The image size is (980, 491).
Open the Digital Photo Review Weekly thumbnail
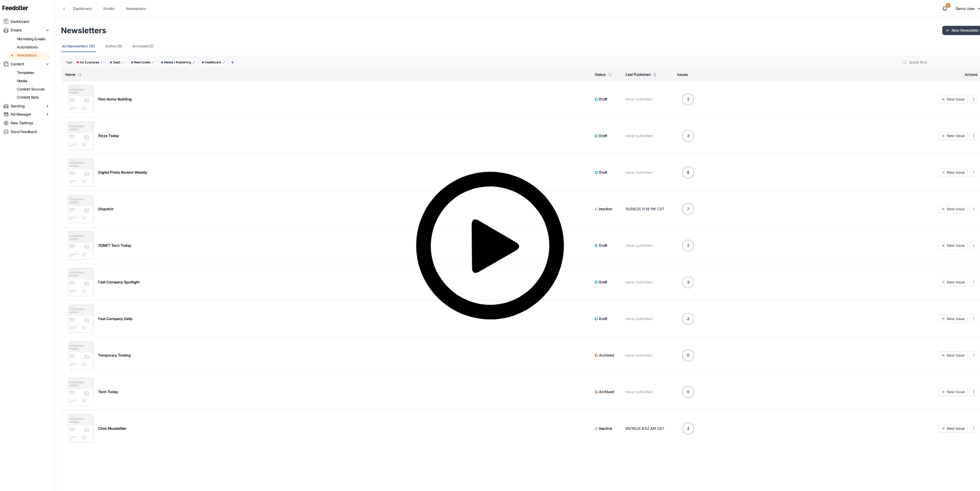pyautogui.click(x=81, y=173)
